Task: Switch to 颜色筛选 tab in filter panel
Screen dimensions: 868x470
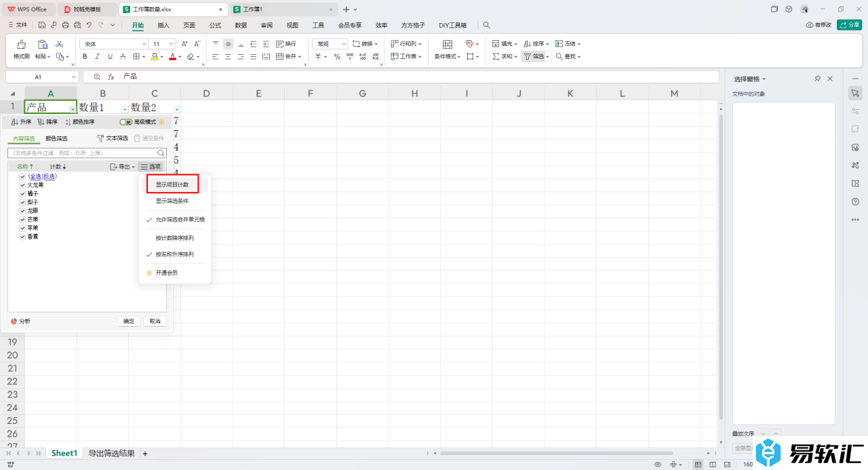Action: [x=56, y=138]
